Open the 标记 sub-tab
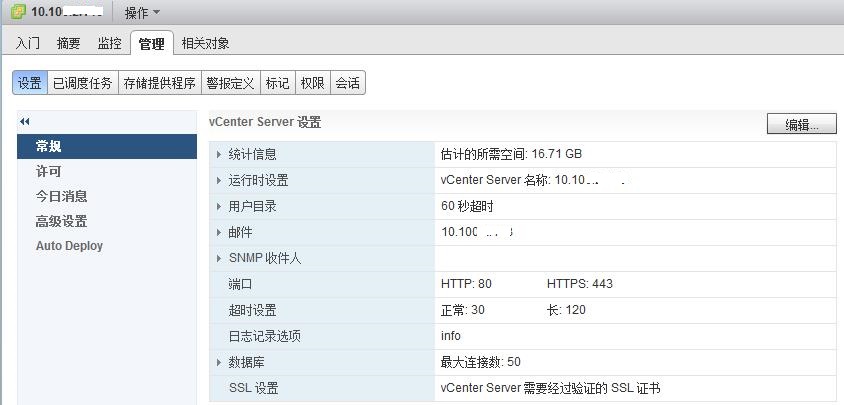The image size is (844, 405). 278,83
